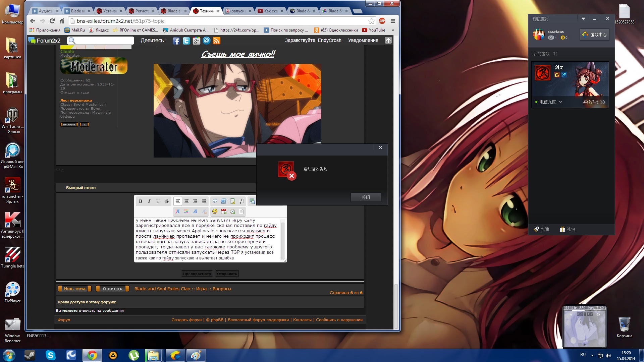Open Уведомления notifications menu
The width and height of the screenshot is (644, 362).
tap(363, 40)
